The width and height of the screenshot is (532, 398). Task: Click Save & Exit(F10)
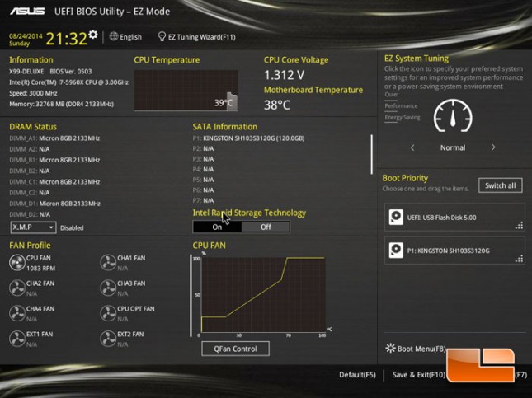coord(419,375)
